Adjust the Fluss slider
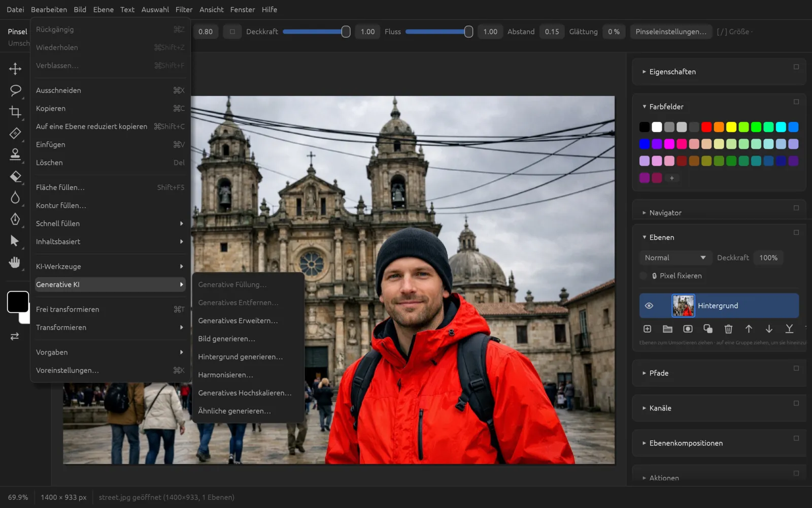The width and height of the screenshot is (812, 508). point(439,31)
